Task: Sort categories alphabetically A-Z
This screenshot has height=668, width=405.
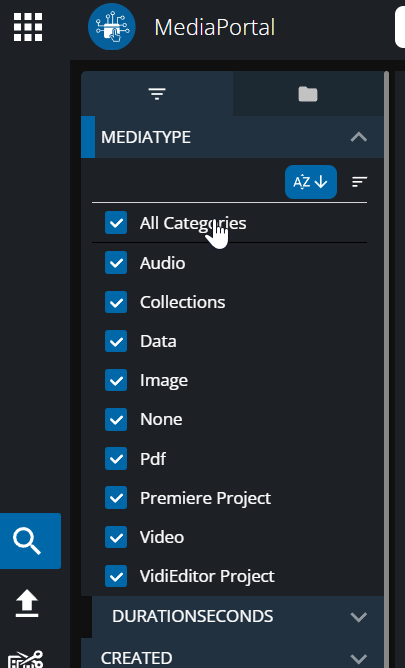Action: 311,182
